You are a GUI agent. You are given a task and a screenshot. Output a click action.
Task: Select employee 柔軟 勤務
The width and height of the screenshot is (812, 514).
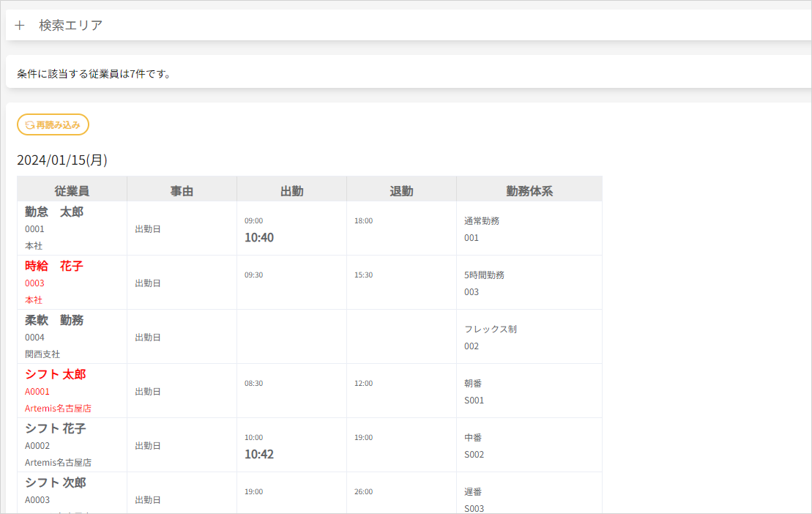(x=54, y=321)
